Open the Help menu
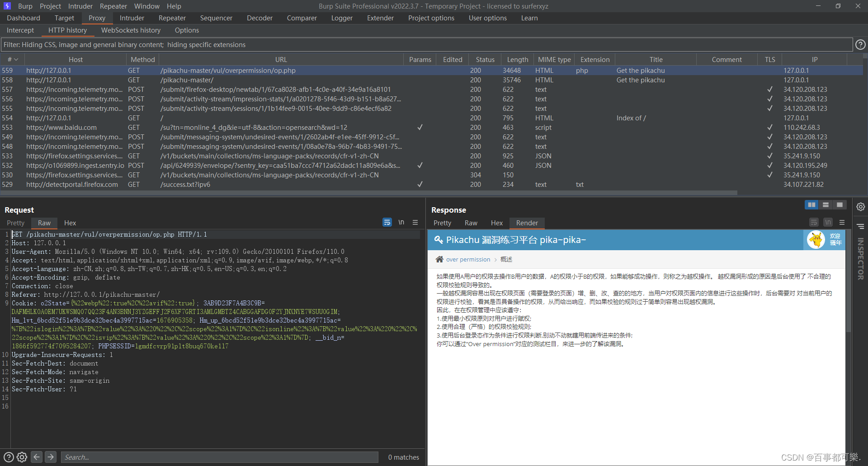Image resolution: width=868 pixels, height=466 pixels. 174,6
